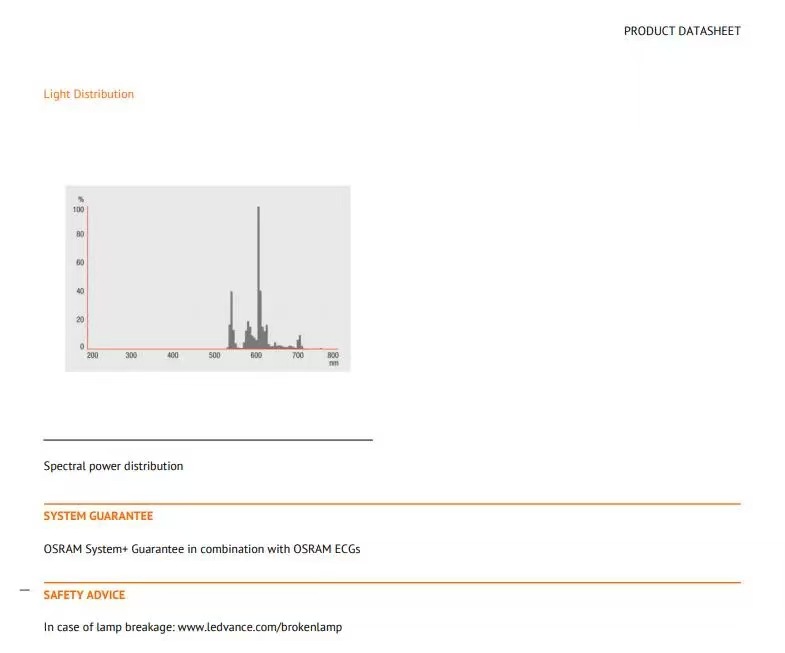Viewport: 785px width, 653px height.
Task: Click the SAFETY ADVICE section heading
Action: pos(84,595)
